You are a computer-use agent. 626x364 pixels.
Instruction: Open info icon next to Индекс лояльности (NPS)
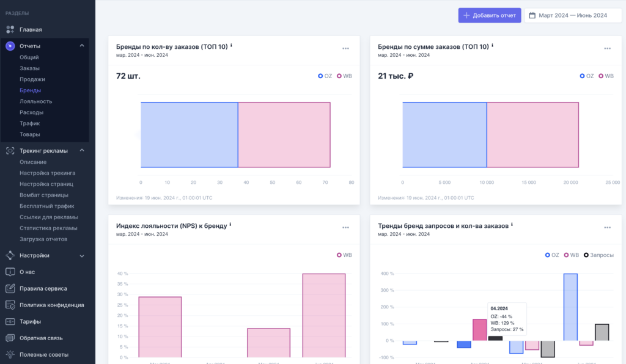pyautogui.click(x=230, y=225)
